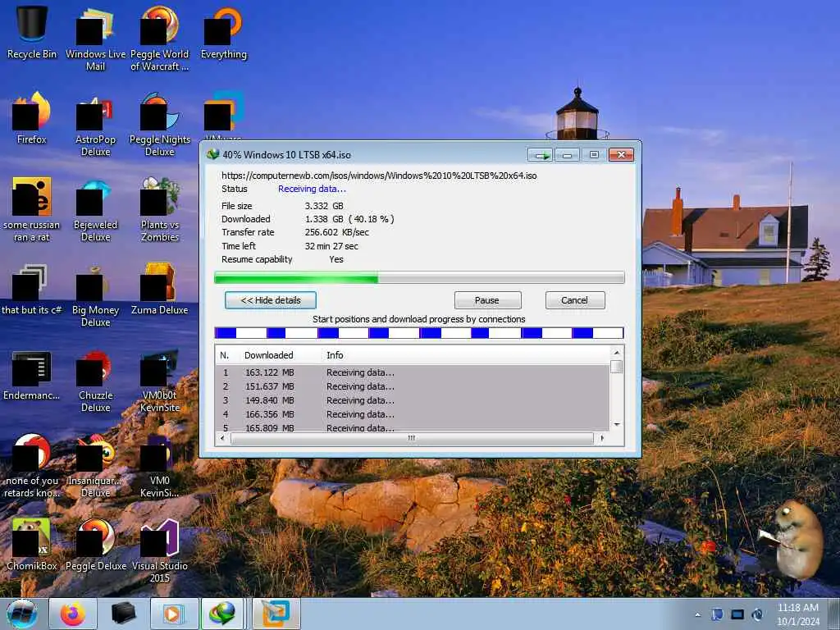Open the taskbar clock showing 11:18 AM
The image size is (840, 630).
798,614
